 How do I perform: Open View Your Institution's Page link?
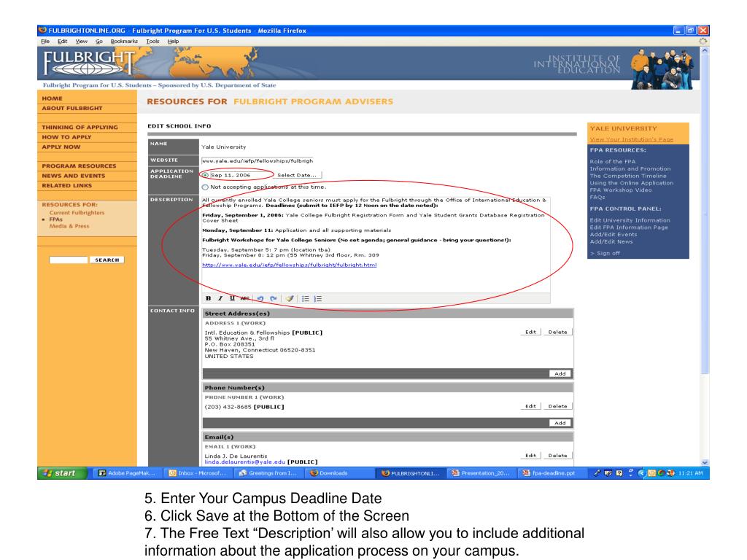pyautogui.click(x=631, y=139)
